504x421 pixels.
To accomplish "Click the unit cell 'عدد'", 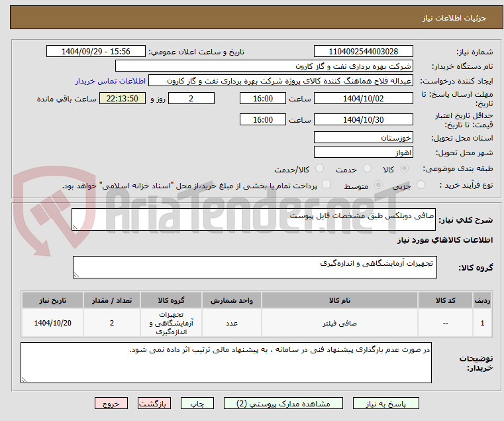I will click(x=231, y=323).
